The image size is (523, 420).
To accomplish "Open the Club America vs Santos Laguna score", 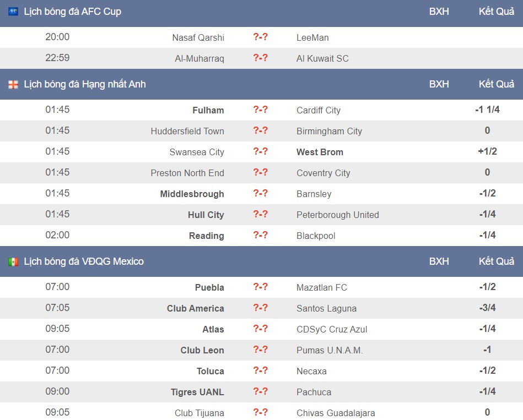I will coord(260,308).
